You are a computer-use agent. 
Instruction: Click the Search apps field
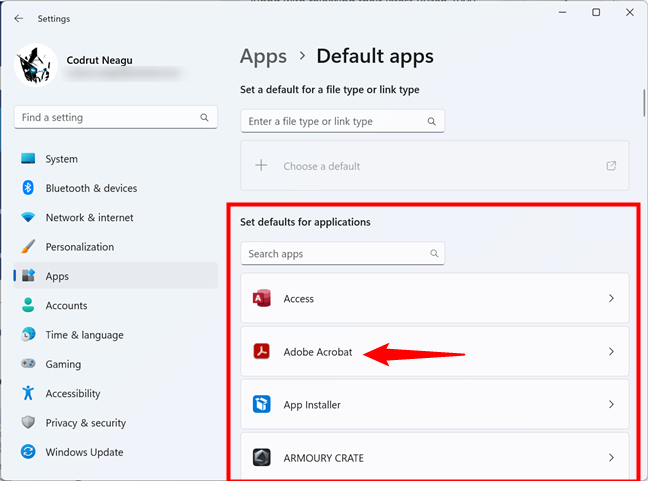pos(343,253)
